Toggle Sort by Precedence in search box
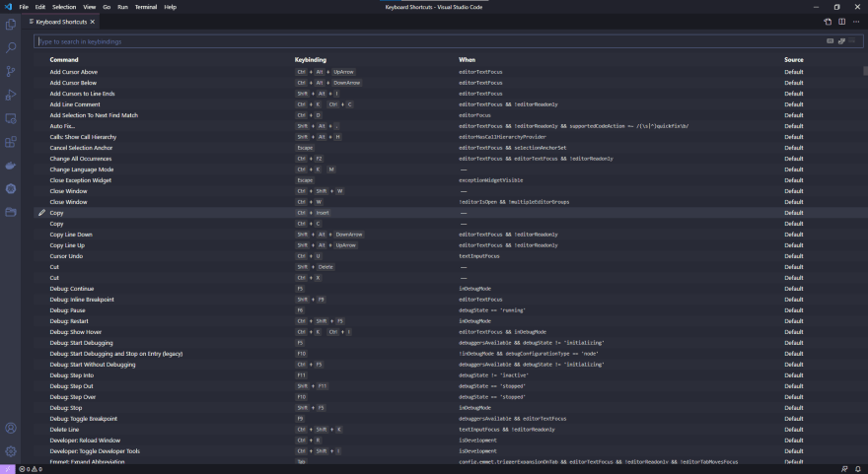 click(841, 41)
